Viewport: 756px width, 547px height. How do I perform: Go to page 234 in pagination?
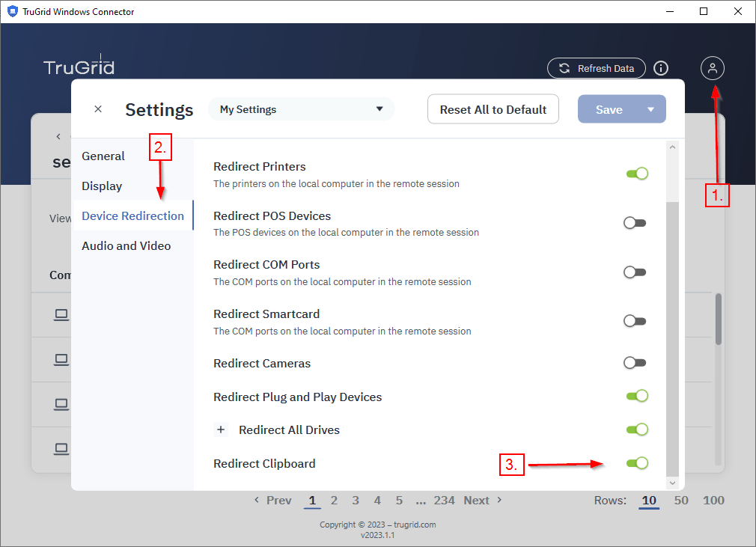coord(445,500)
